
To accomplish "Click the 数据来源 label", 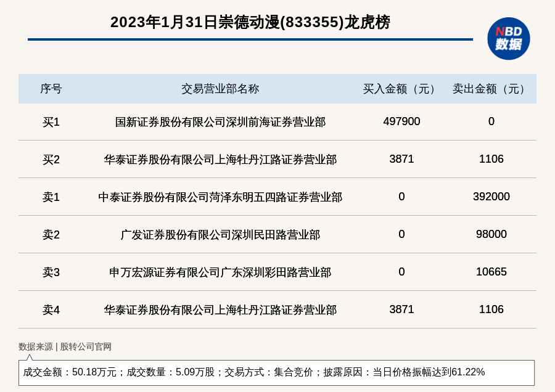I will 35,347.
